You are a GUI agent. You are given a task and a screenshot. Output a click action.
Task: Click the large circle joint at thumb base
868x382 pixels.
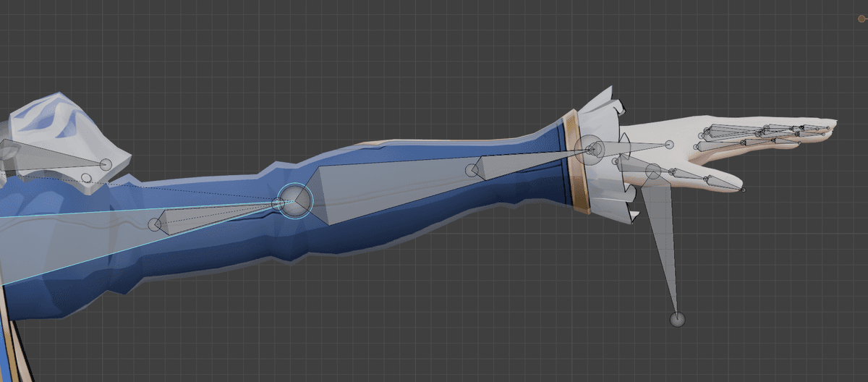click(653, 171)
